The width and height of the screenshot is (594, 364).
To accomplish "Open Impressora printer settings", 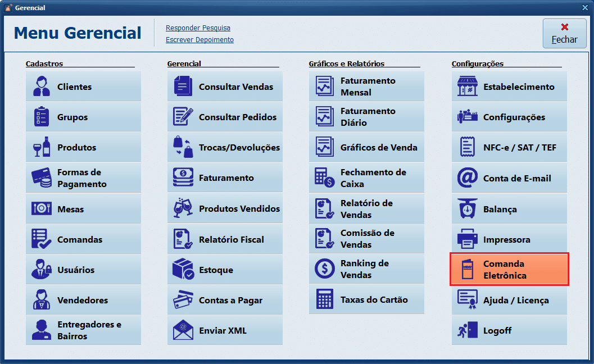I will coord(509,240).
